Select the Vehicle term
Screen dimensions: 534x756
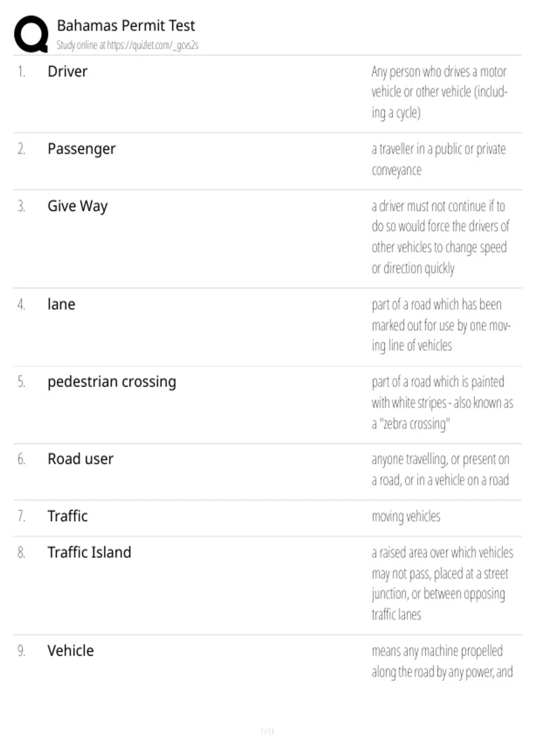[71, 651]
